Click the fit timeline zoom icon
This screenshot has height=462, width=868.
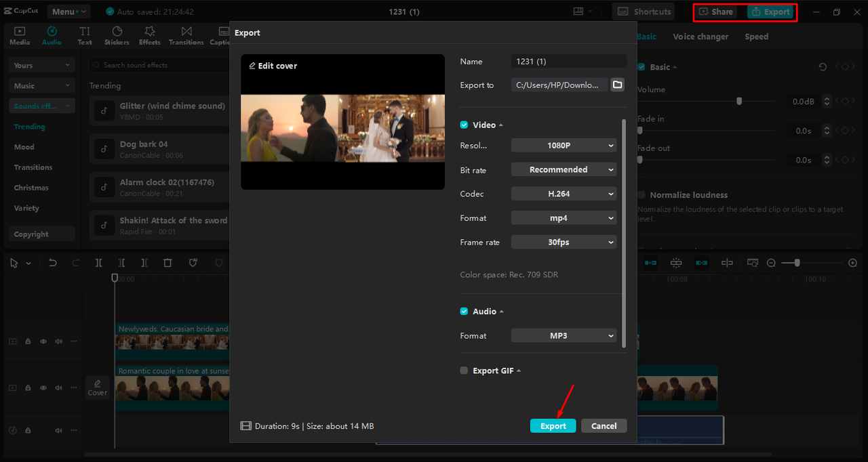(753, 262)
